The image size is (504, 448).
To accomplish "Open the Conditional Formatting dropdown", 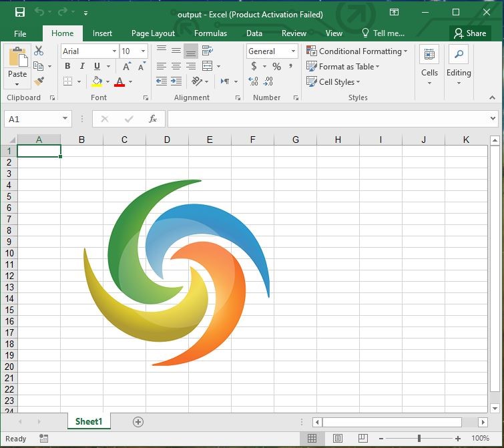I will pos(356,51).
